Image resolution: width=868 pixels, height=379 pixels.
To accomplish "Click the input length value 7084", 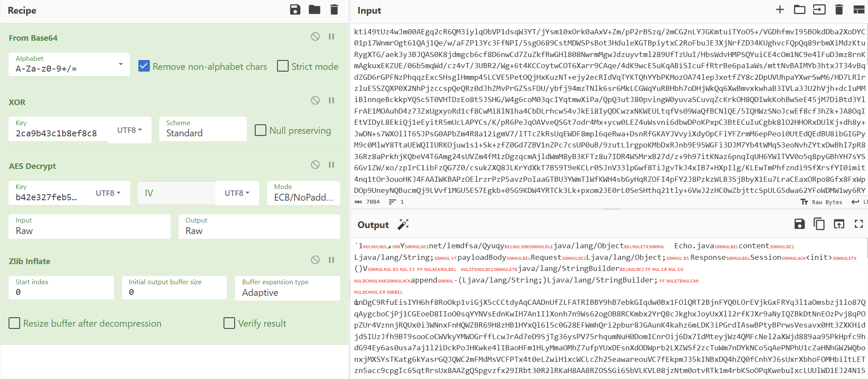I will tap(373, 202).
